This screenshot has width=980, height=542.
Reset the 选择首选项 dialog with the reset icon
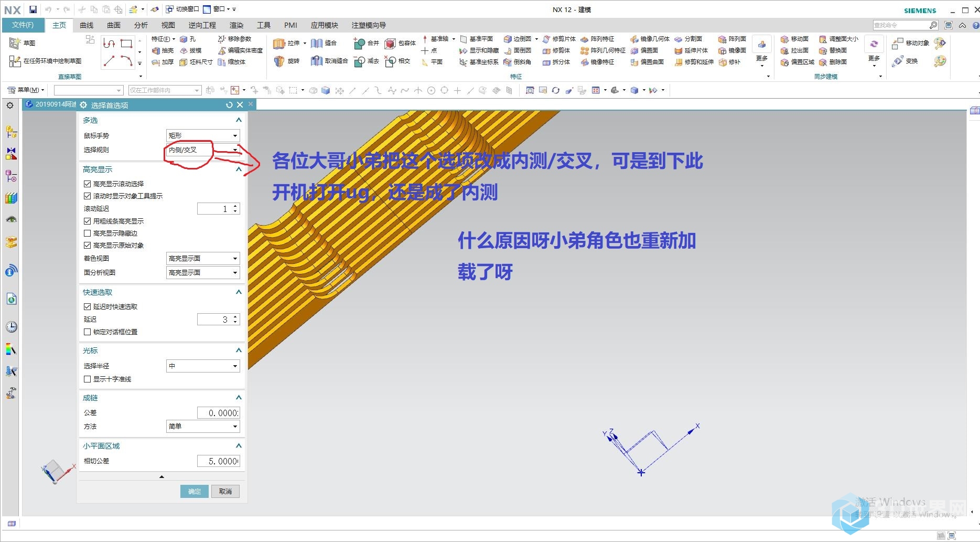[229, 105]
